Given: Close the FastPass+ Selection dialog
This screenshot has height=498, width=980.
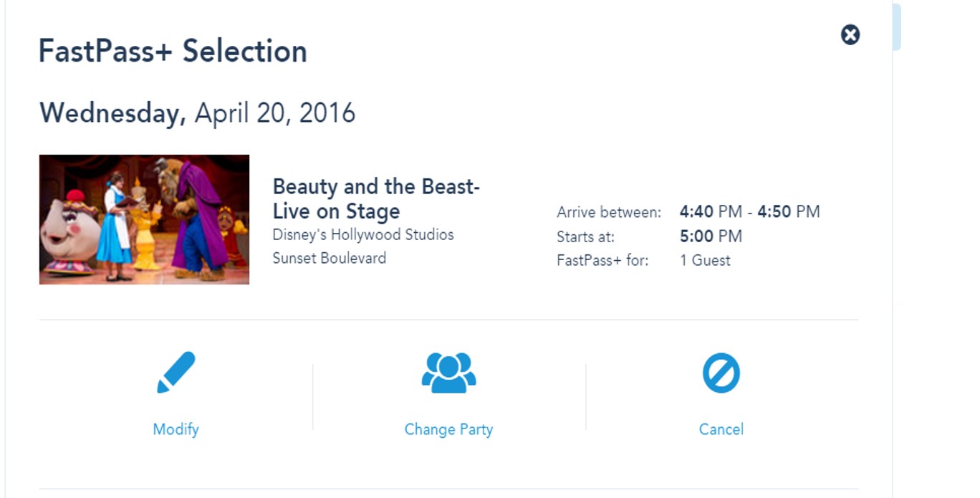Looking at the screenshot, I should coord(850,34).
